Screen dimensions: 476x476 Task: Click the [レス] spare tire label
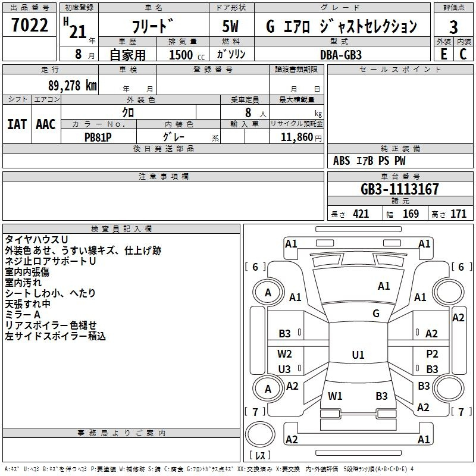click(x=260, y=455)
